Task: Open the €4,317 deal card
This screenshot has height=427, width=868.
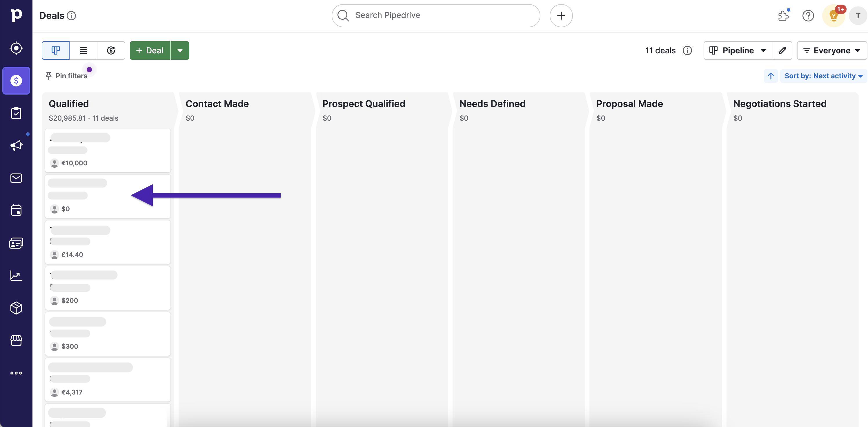Action: click(108, 380)
